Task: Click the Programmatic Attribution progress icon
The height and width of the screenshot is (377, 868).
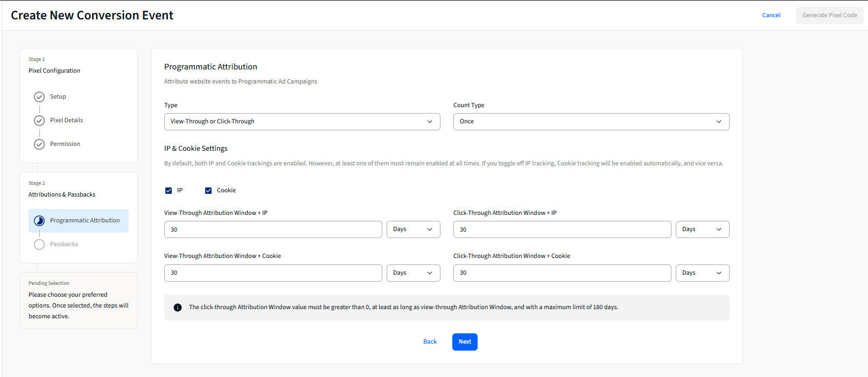Action: point(39,221)
